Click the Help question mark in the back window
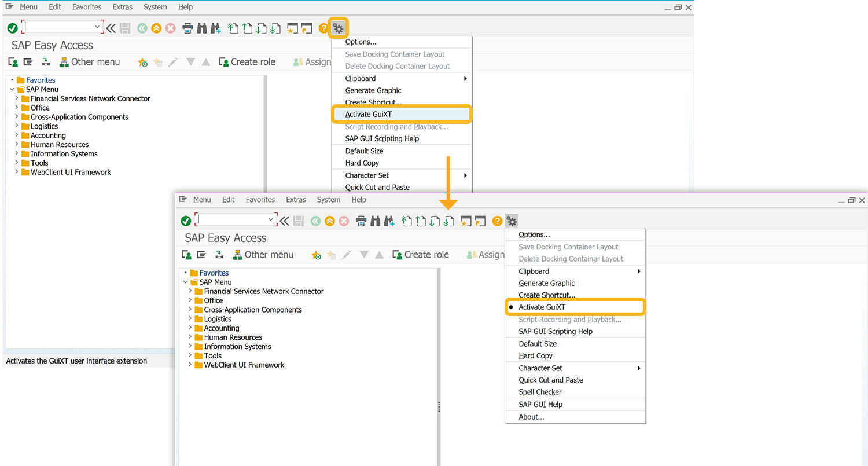The height and width of the screenshot is (466, 868). tap(323, 28)
